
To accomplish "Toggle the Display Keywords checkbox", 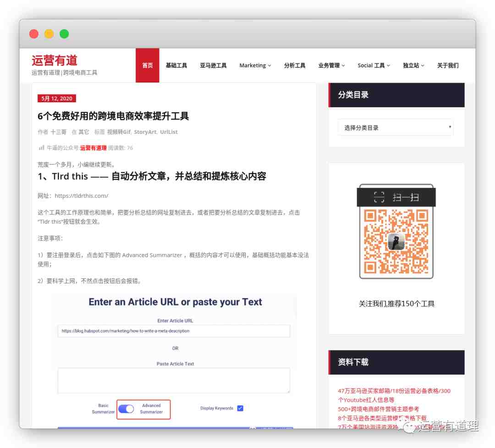I will click(x=240, y=408).
